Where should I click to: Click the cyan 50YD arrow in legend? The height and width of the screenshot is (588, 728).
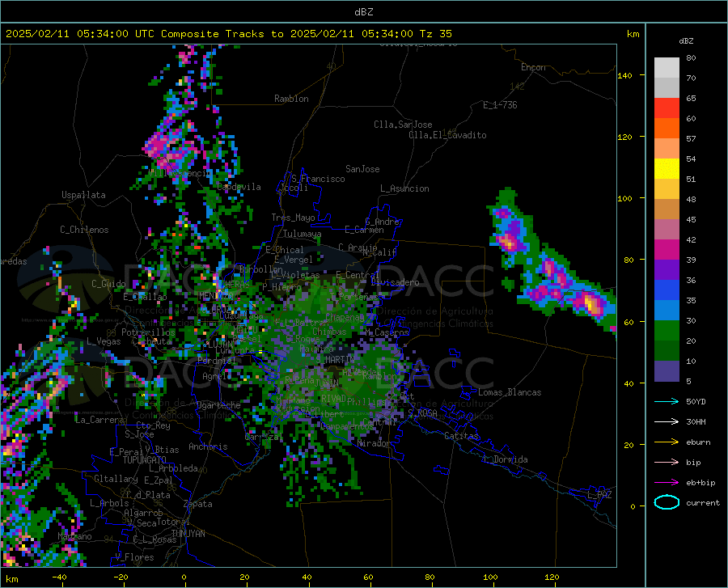(x=667, y=401)
